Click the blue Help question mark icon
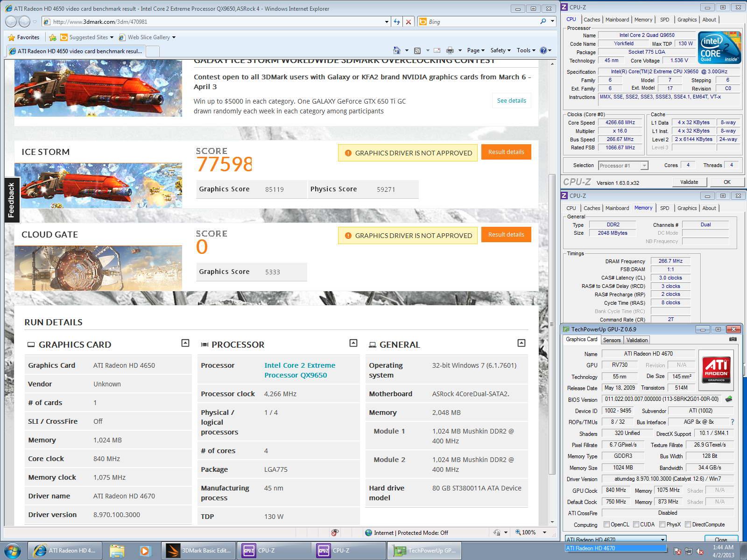The height and width of the screenshot is (560, 747). click(543, 50)
